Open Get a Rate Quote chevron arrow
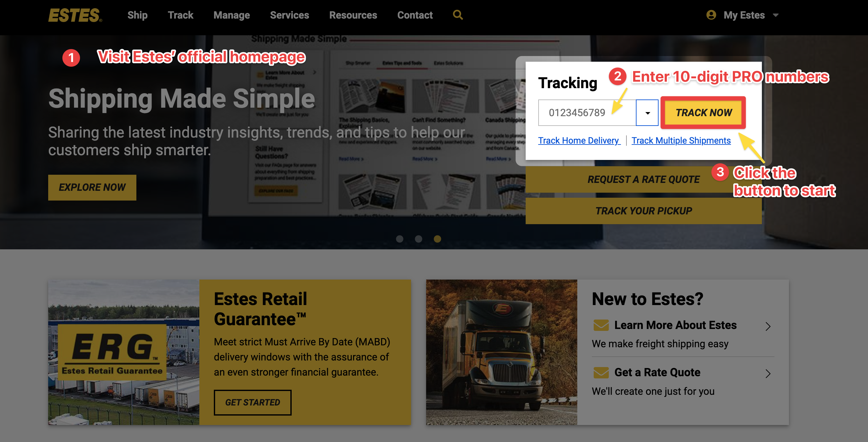Image resolution: width=868 pixels, height=442 pixels. (768, 374)
